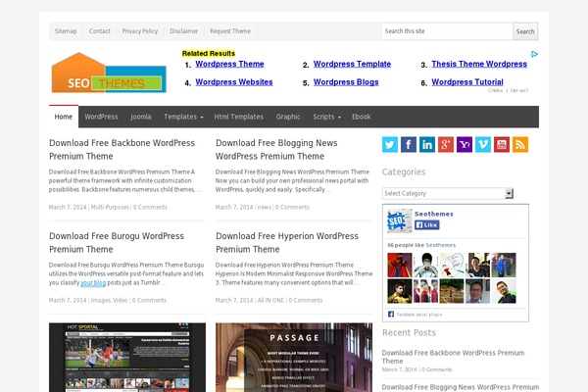The image size is (588, 392).
Task: Open the Multi-Purposes category link
Action: click(x=110, y=207)
